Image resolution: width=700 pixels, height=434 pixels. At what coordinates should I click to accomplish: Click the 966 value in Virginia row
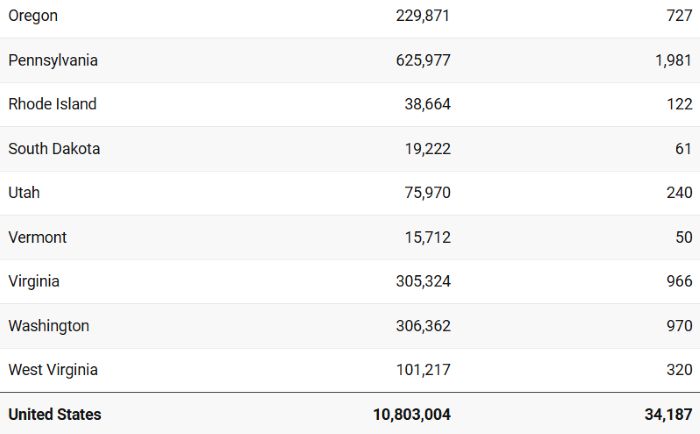click(x=679, y=281)
